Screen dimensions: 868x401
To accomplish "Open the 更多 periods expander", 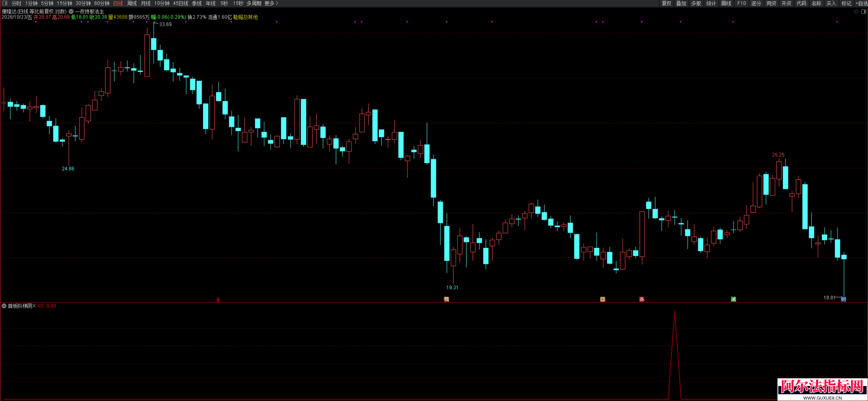I will click(271, 3).
